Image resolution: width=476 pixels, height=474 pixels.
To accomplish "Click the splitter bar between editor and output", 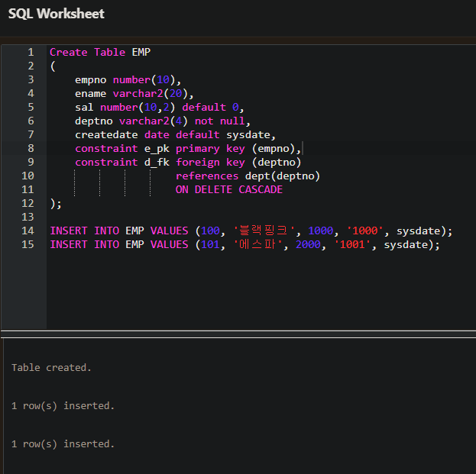I will 238,334.
